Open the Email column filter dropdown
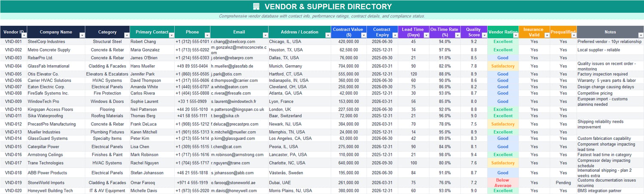644x194 pixels. click(x=265, y=36)
